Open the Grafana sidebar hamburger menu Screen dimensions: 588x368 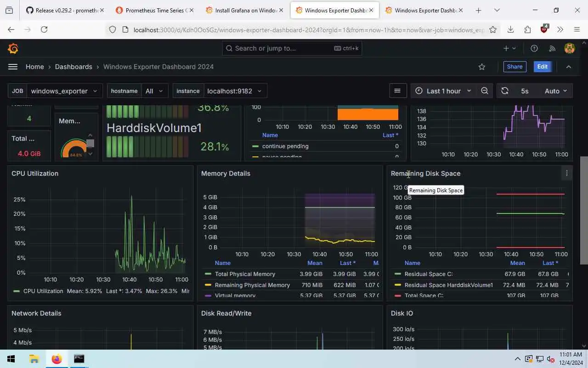(13, 67)
